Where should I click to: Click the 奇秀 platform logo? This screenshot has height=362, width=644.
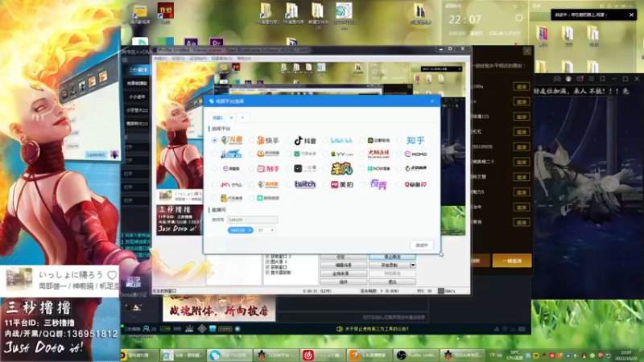378,184
